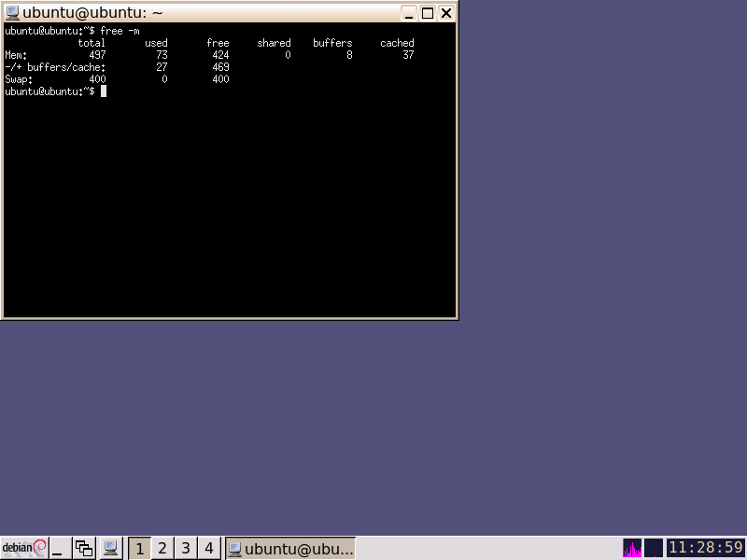
Task: Click the buffers/cache free value 469
Action: [x=220, y=67]
